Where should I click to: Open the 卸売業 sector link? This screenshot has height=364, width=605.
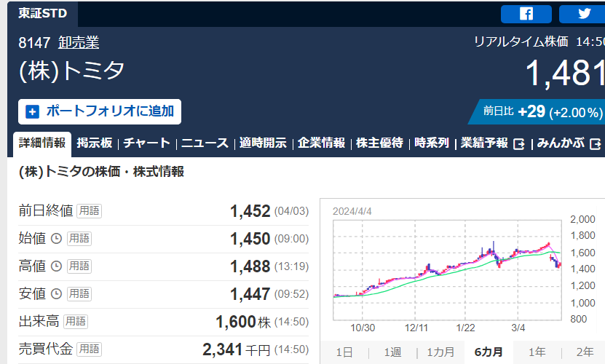click(79, 42)
